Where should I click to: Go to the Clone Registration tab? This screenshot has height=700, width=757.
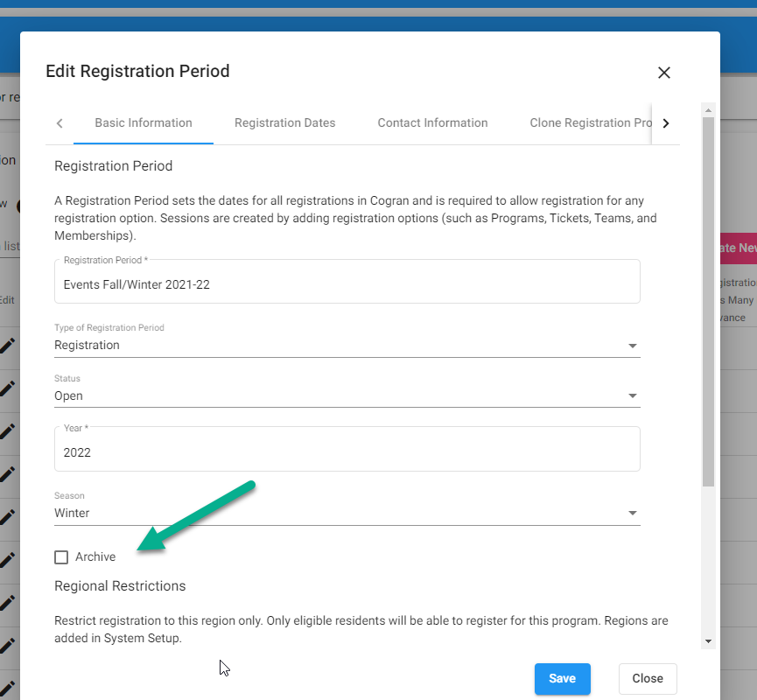pos(592,123)
